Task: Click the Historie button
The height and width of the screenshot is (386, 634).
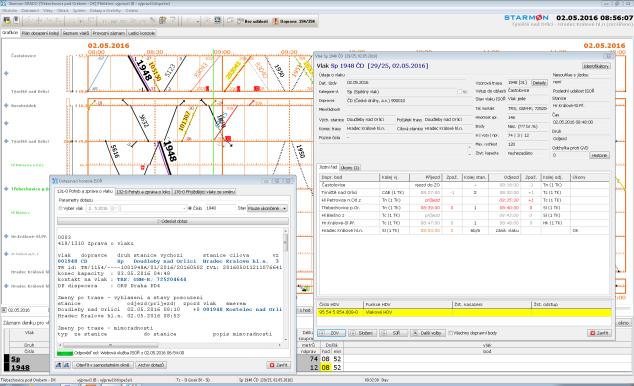Action: 599,155
